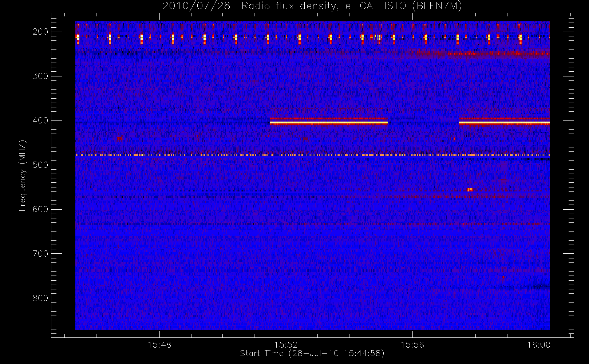Click the 600 frequency tick label
This screenshot has width=589, height=364.
pyautogui.click(x=40, y=209)
